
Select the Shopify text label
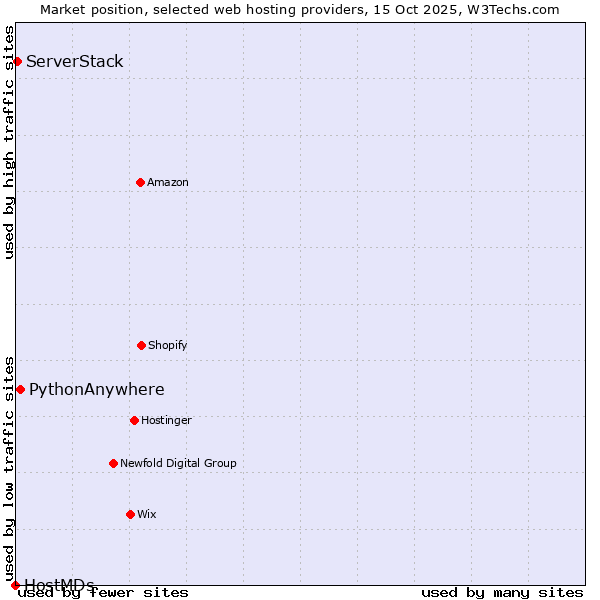[168, 345]
